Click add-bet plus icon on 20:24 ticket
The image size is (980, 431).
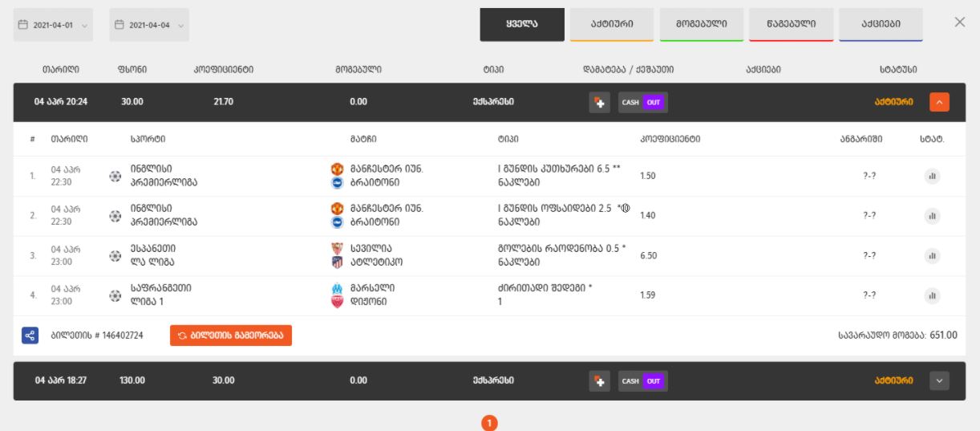599,103
